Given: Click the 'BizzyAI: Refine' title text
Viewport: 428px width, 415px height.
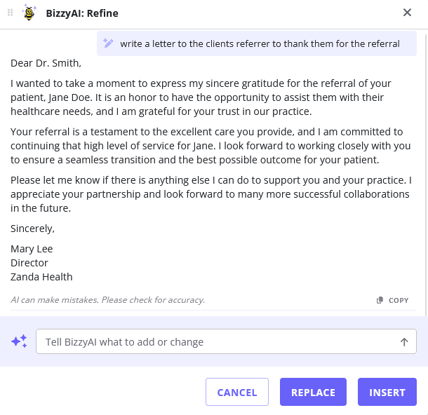Looking at the screenshot, I should tap(82, 13).
